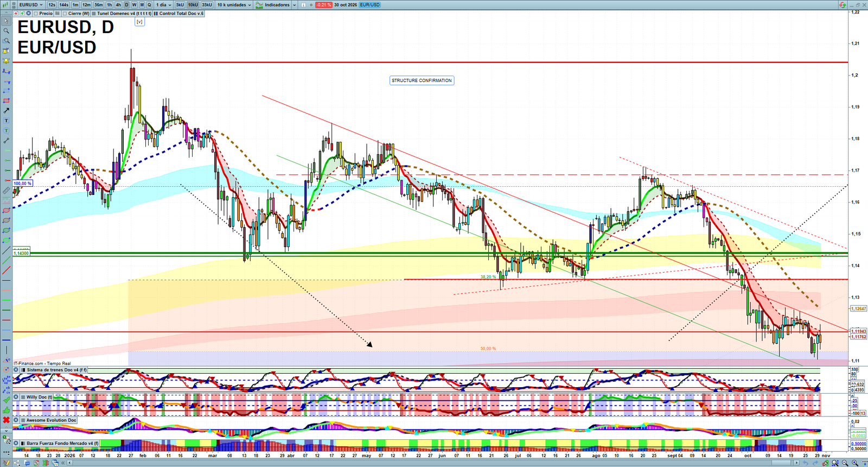This screenshot has width=868, height=467.
Task: Click the green plus icon in price label bar
Action: (22, 14)
